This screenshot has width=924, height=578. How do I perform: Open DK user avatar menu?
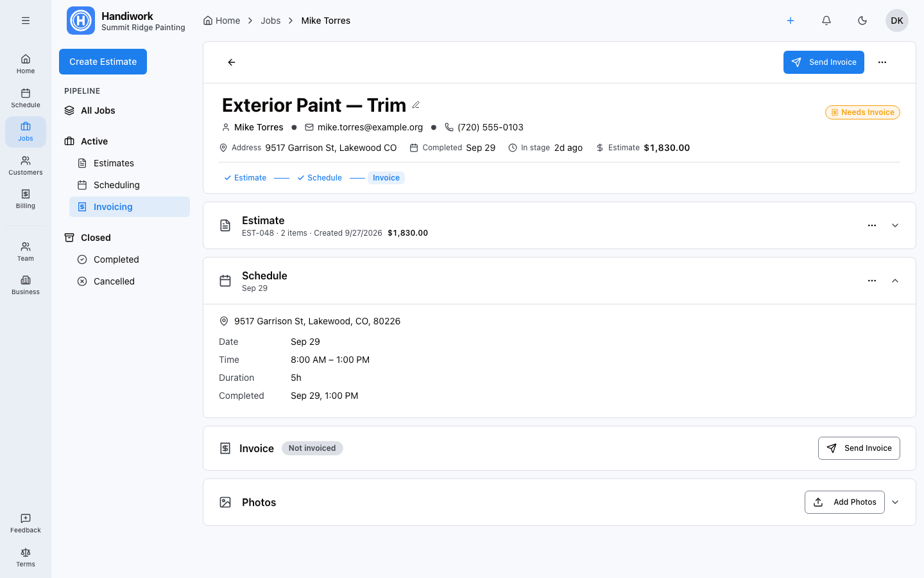[x=897, y=21]
